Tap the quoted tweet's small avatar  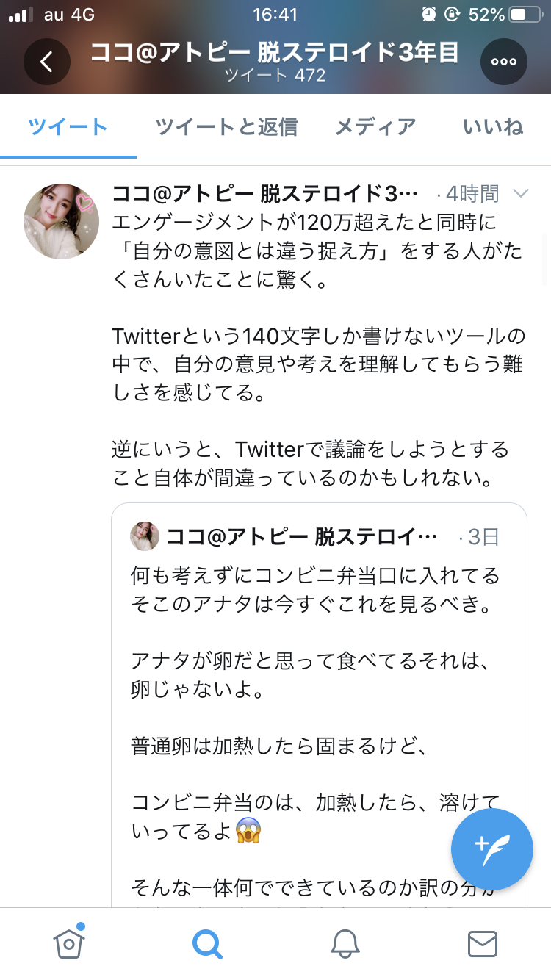pos(145,537)
